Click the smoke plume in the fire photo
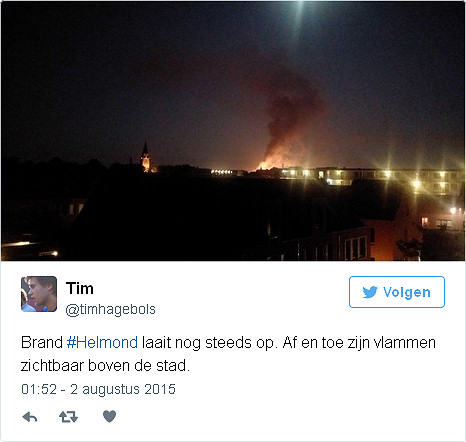 [290, 117]
